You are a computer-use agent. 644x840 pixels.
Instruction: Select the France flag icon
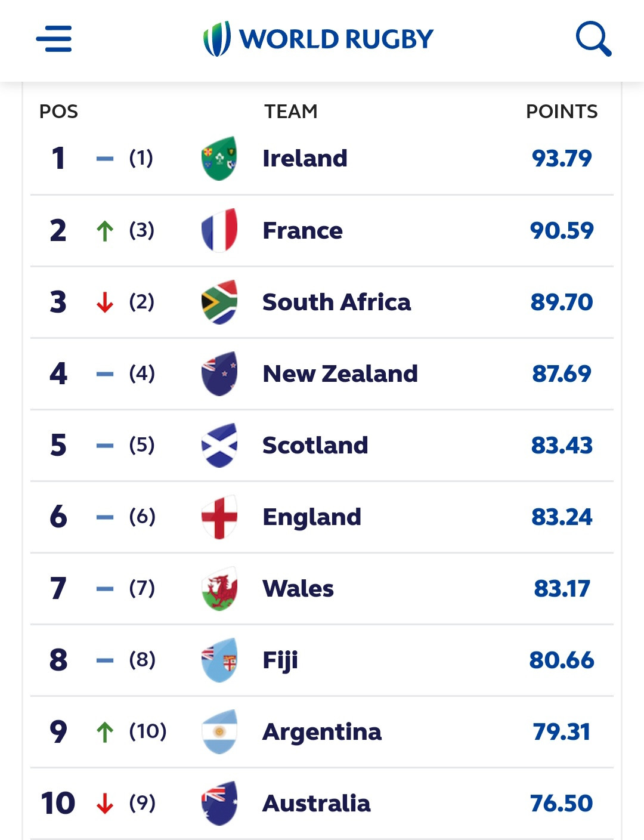click(x=219, y=230)
